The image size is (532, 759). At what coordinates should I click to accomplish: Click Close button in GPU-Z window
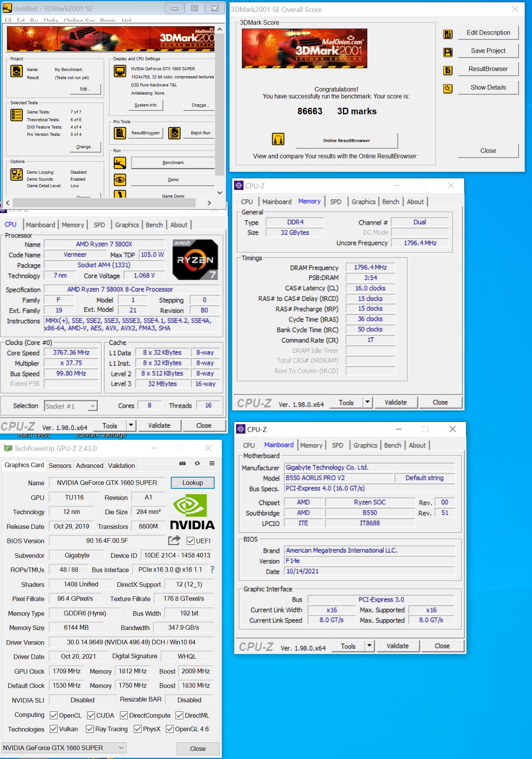[198, 749]
